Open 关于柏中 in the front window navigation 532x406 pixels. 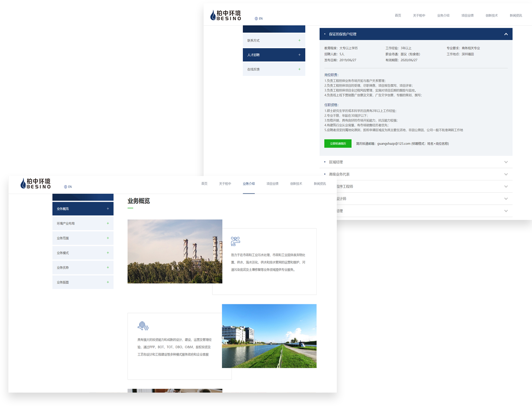225,184
